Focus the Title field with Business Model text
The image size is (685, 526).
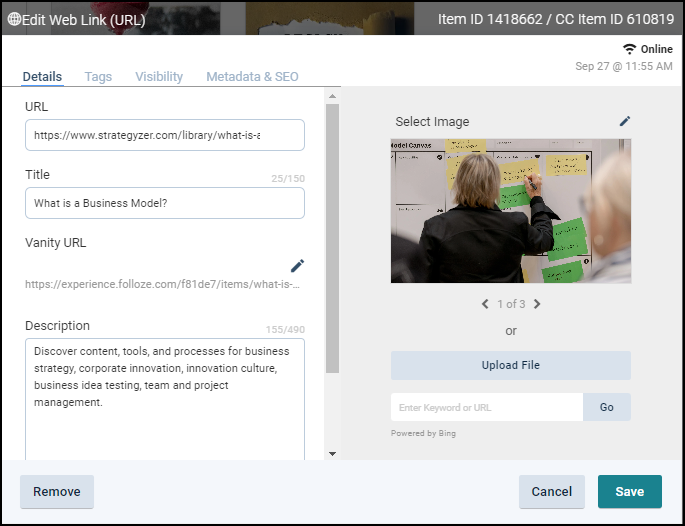[x=164, y=203]
